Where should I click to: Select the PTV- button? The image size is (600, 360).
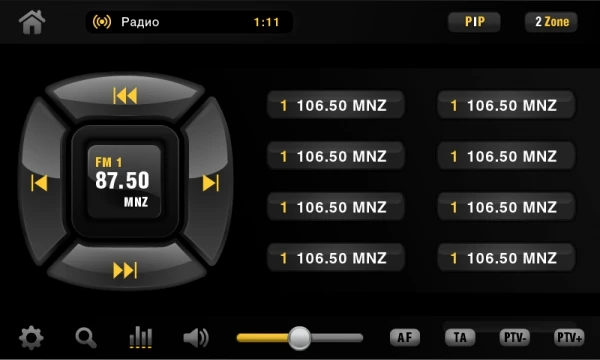515,337
